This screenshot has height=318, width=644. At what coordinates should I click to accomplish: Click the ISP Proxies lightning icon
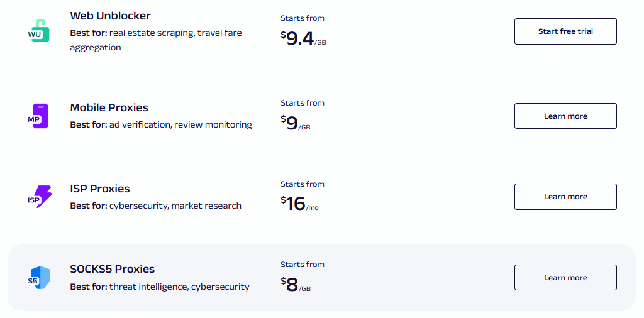coord(40,197)
